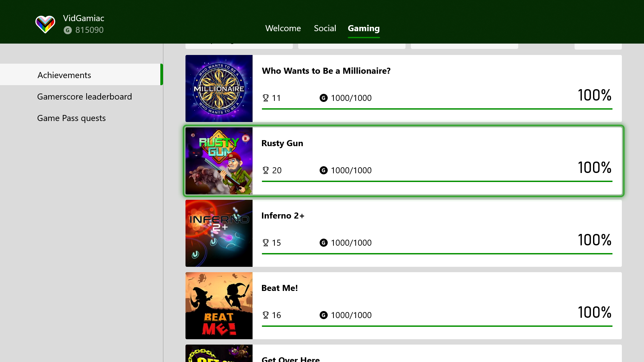The image size is (644, 362).
Task: Click the trophy icon for Beat Me!
Action: point(266,315)
